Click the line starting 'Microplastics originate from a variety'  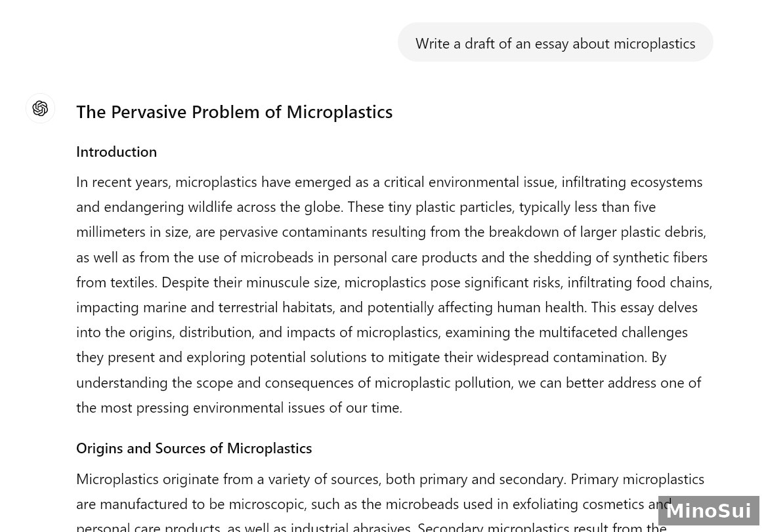[391, 479]
